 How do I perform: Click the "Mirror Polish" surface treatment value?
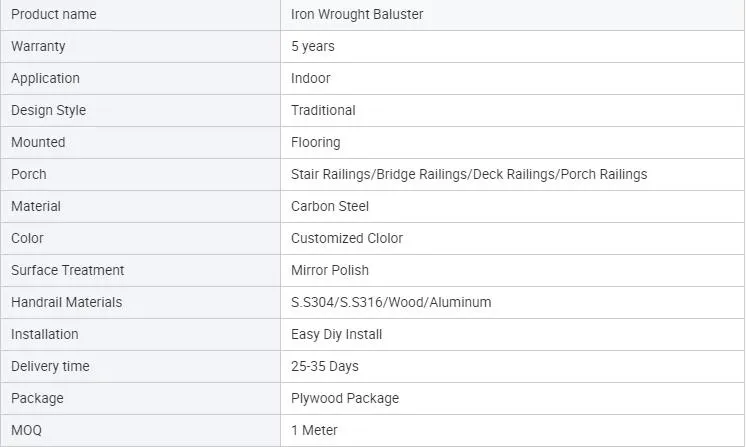point(330,270)
